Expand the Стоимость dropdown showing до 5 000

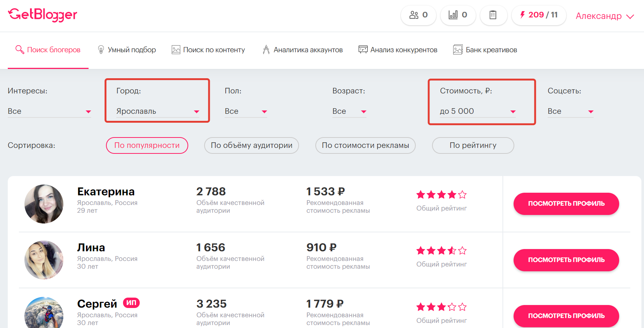[x=478, y=111]
